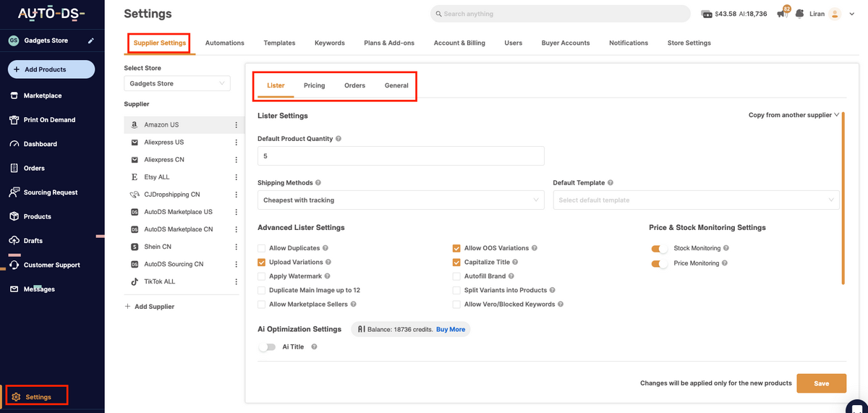Open Customer Support page
This screenshot has height=413, width=868.
coord(51,265)
